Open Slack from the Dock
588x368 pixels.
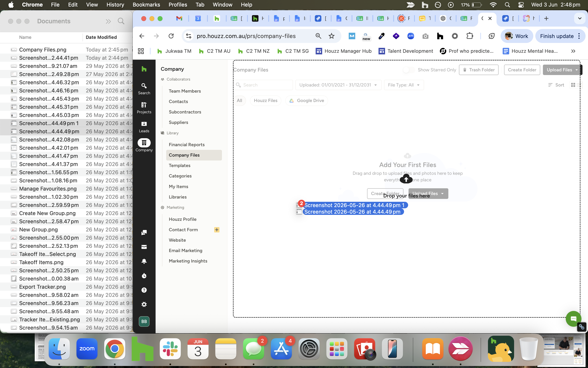coord(170,349)
